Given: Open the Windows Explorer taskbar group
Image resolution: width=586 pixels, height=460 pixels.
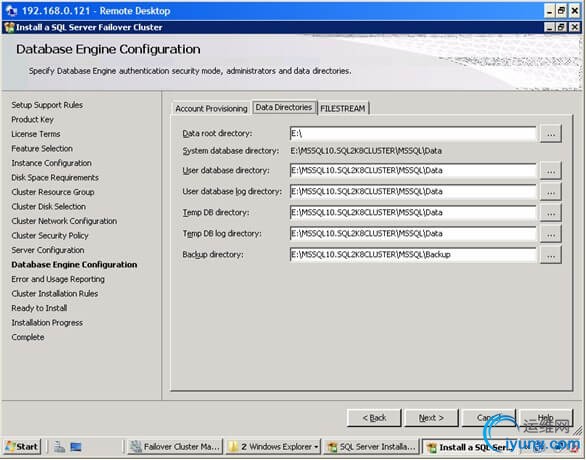Looking at the screenshot, I should click(274, 447).
